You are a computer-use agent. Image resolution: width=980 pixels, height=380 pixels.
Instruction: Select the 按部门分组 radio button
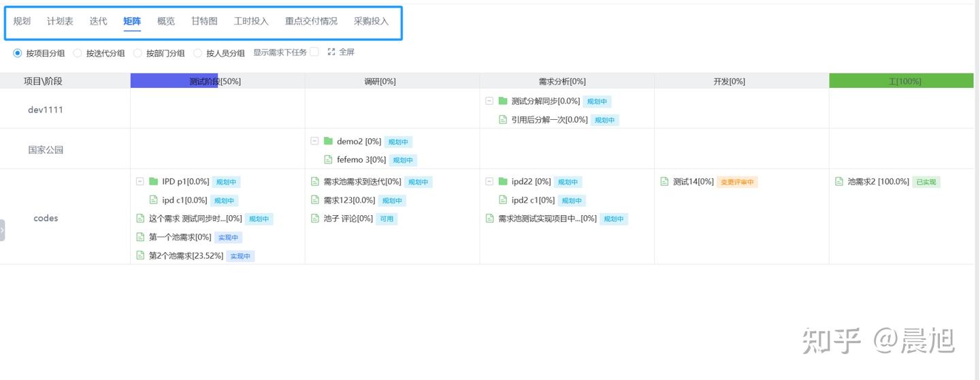(x=137, y=53)
